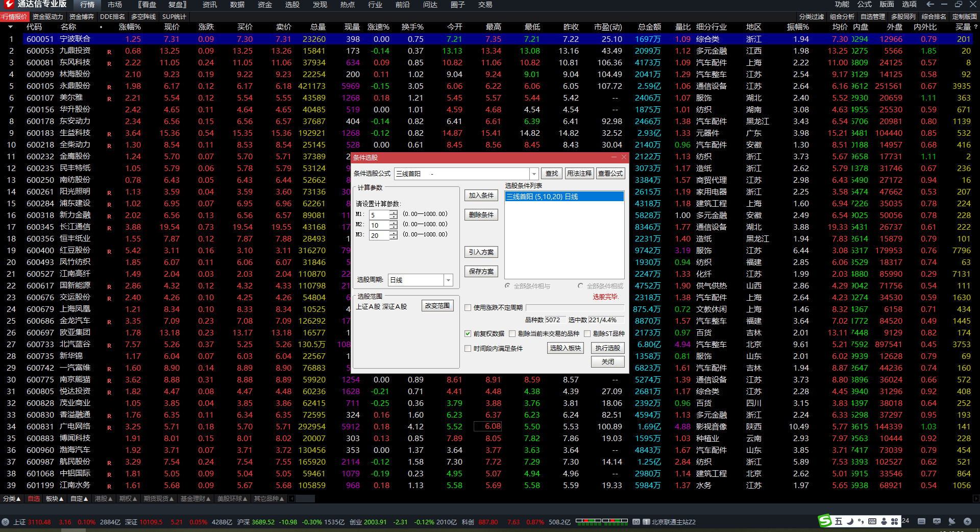Screen dimensions: 980x532
Task: Enable the 剔除ST品种 checkbox
Action: (587, 334)
